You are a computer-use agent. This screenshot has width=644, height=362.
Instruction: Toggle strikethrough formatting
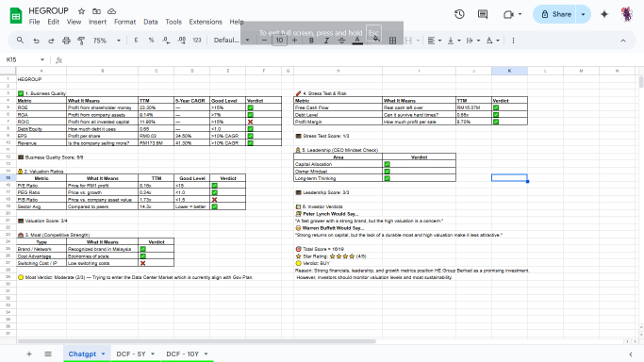(x=341, y=41)
